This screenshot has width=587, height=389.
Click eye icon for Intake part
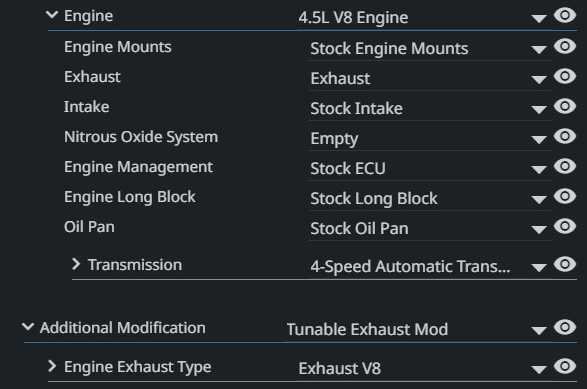tap(565, 106)
